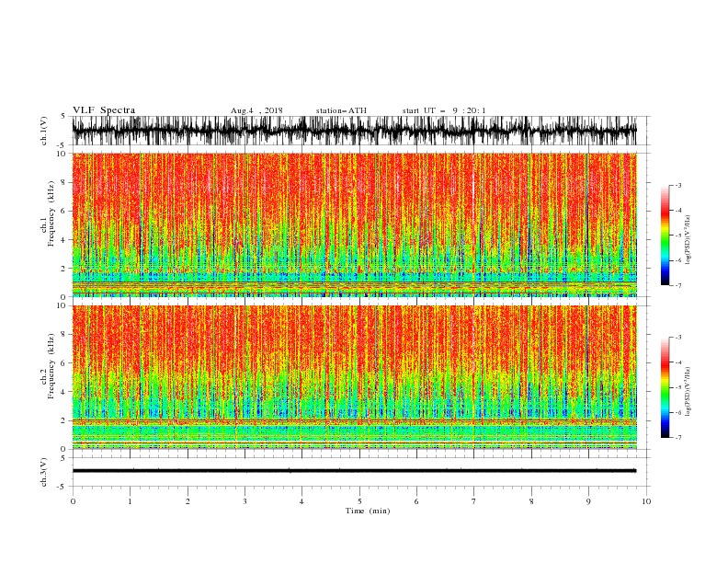
Task: Click the ch.2 PSD color scale bar
Action: click(665, 387)
